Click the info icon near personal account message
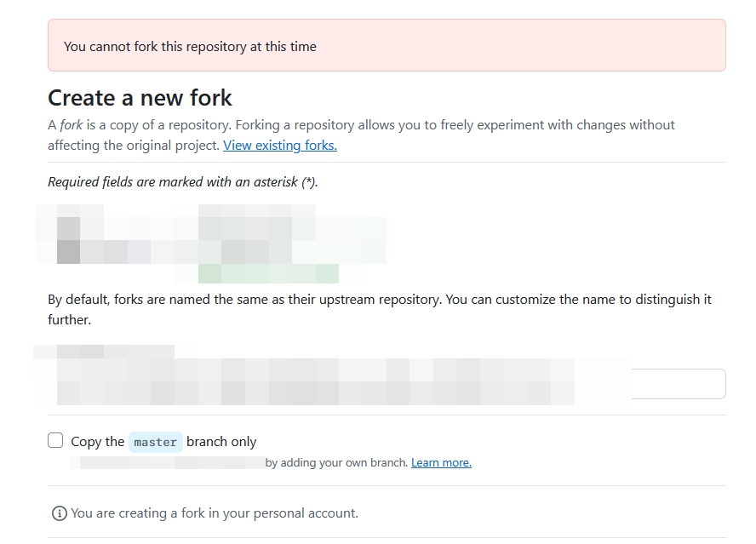Viewport: 756px width, 544px height. [58, 513]
